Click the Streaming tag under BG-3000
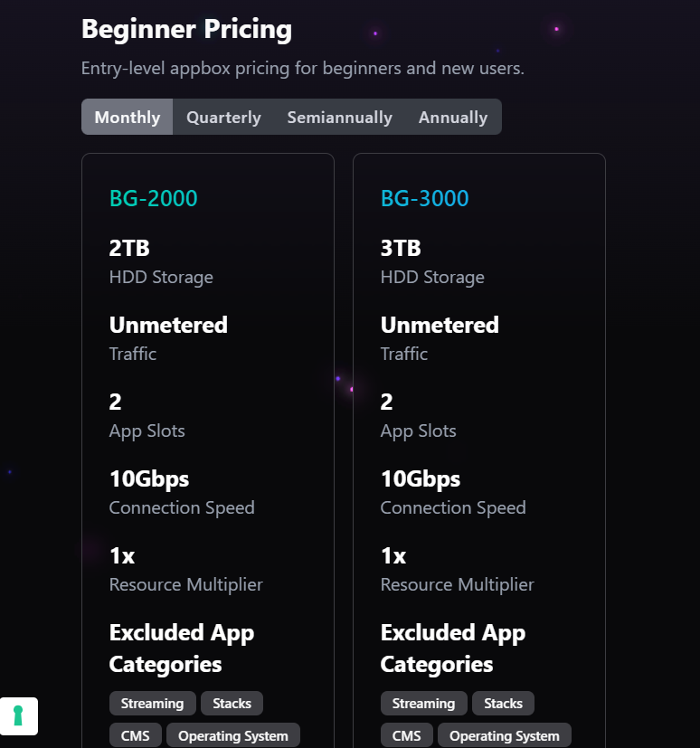This screenshot has height=748, width=700. pyautogui.click(x=424, y=703)
